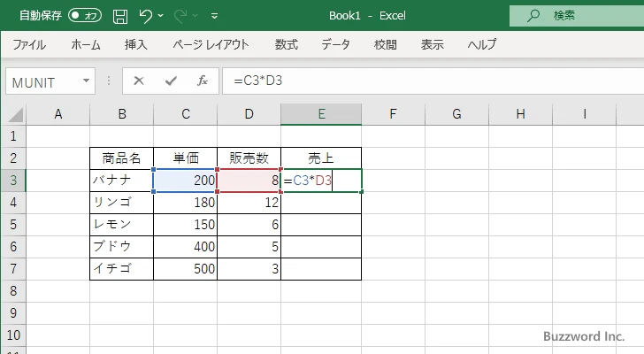Select row 10 header
Viewport: 644px width, 354px height.
[x=13, y=335]
